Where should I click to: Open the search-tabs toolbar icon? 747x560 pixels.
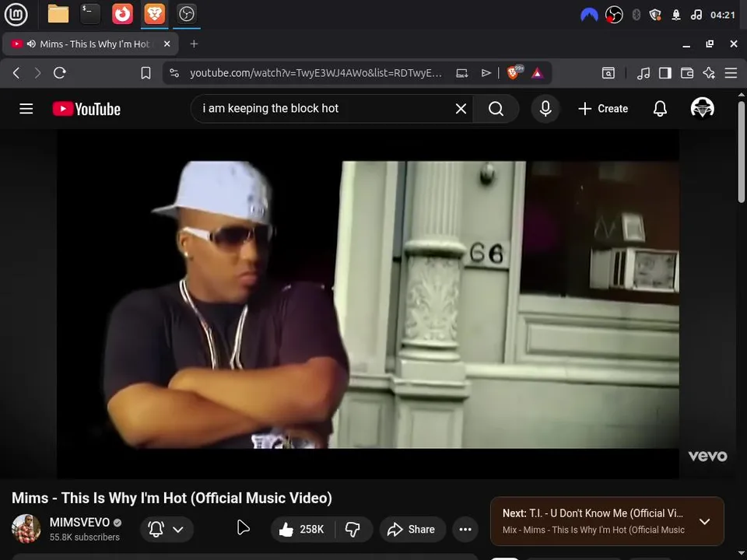[x=608, y=73]
